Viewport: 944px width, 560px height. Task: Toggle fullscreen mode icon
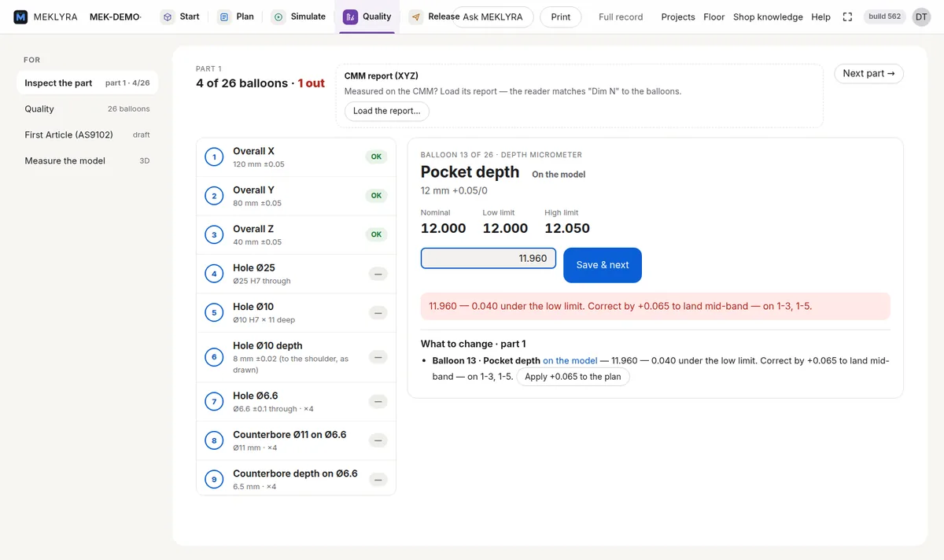[x=847, y=17]
